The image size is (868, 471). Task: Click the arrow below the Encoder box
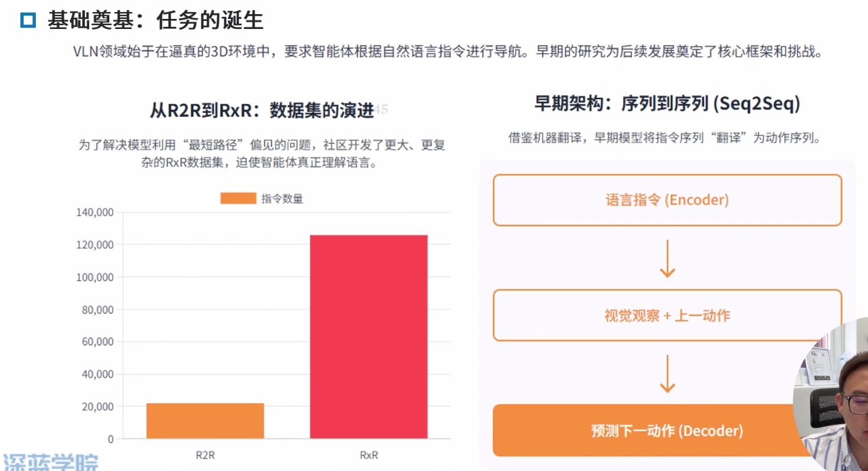pos(667,258)
